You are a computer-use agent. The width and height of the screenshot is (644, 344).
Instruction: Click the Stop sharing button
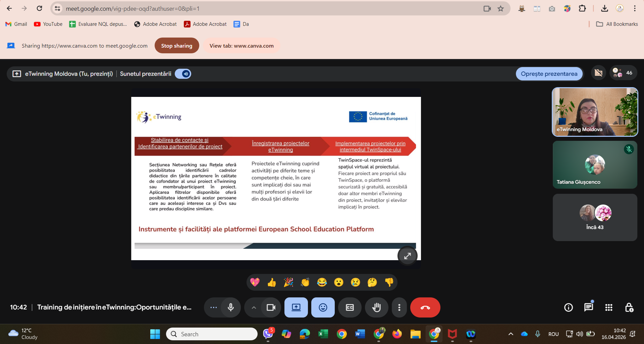tap(176, 46)
